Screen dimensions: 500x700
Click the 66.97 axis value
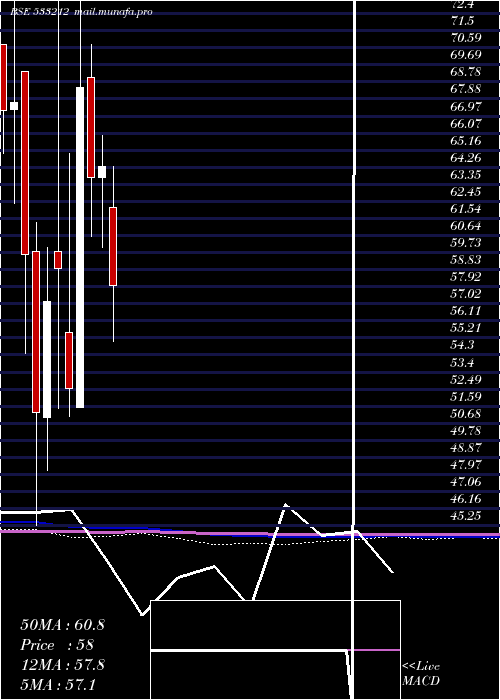(x=466, y=106)
